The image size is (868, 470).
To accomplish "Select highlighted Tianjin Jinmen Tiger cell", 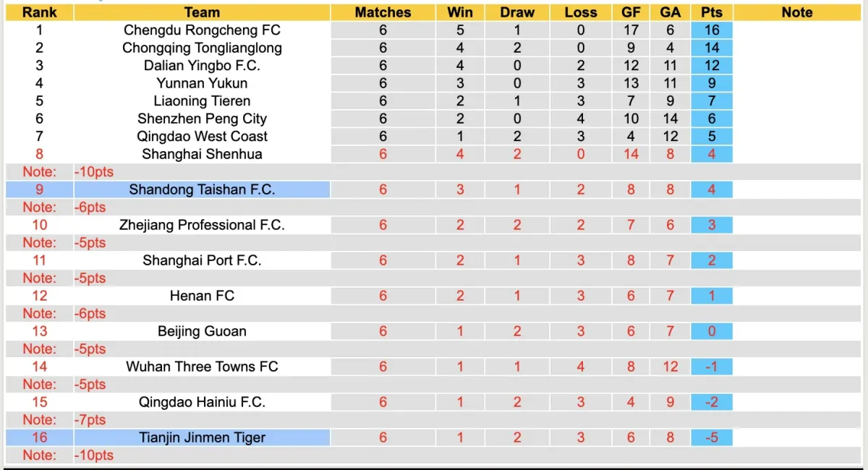I will tap(202, 437).
